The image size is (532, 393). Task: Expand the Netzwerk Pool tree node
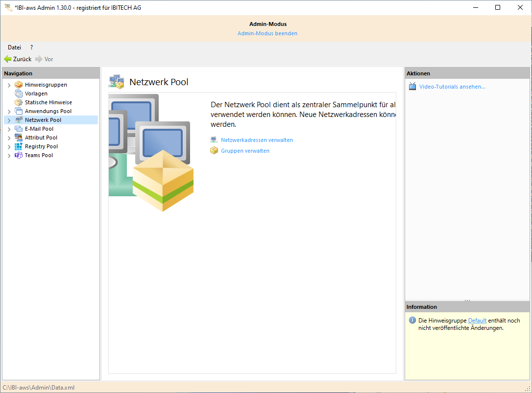[9, 120]
